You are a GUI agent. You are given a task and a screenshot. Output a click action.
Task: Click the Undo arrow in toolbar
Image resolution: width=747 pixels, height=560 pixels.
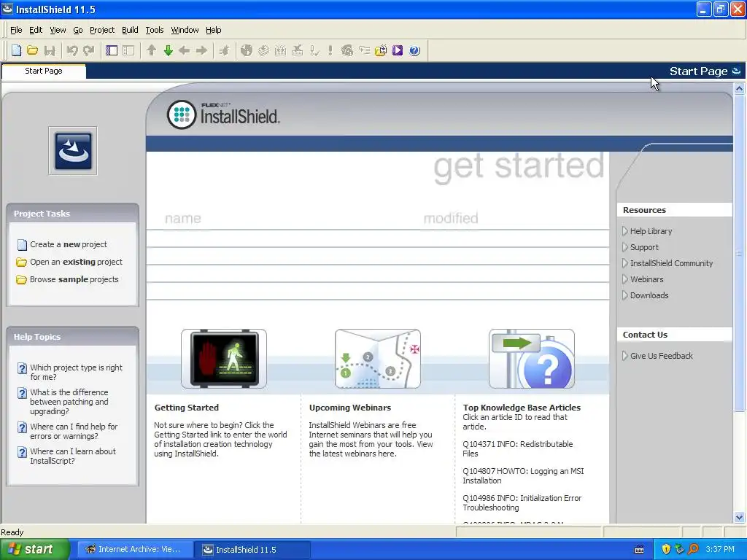coord(72,50)
